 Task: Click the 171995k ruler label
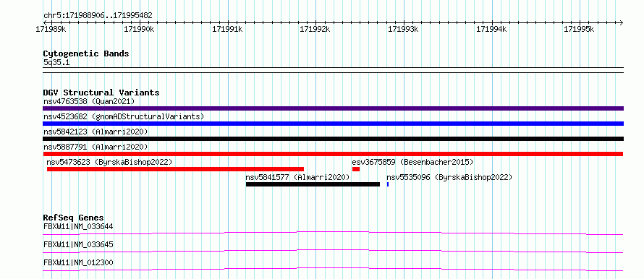coord(580,29)
